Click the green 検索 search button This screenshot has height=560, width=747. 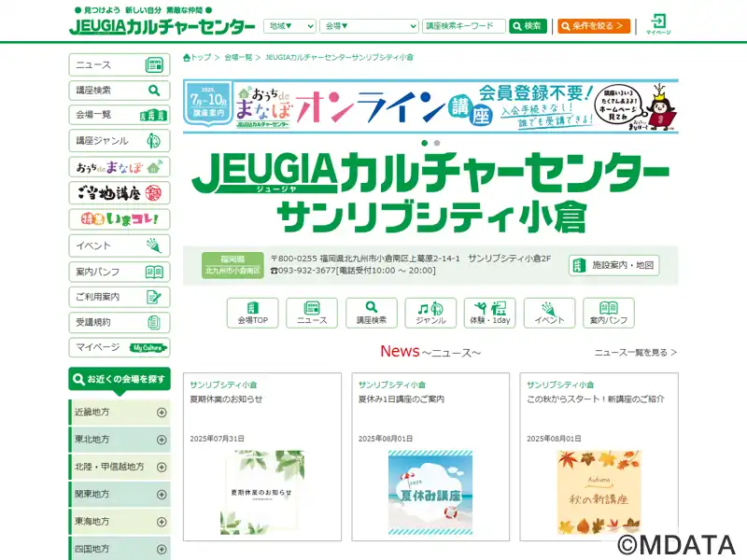point(528,26)
